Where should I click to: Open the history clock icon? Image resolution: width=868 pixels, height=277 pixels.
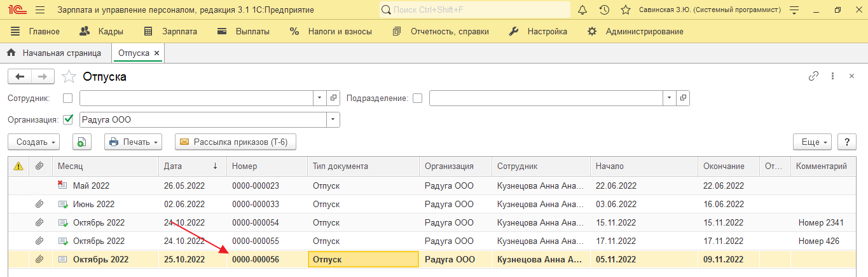point(604,10)
